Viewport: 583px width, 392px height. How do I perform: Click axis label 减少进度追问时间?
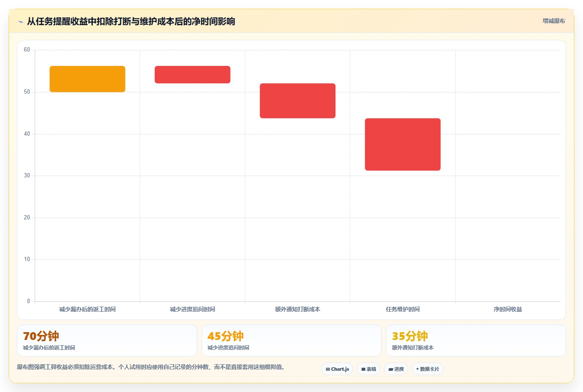[x=192, y=309]
